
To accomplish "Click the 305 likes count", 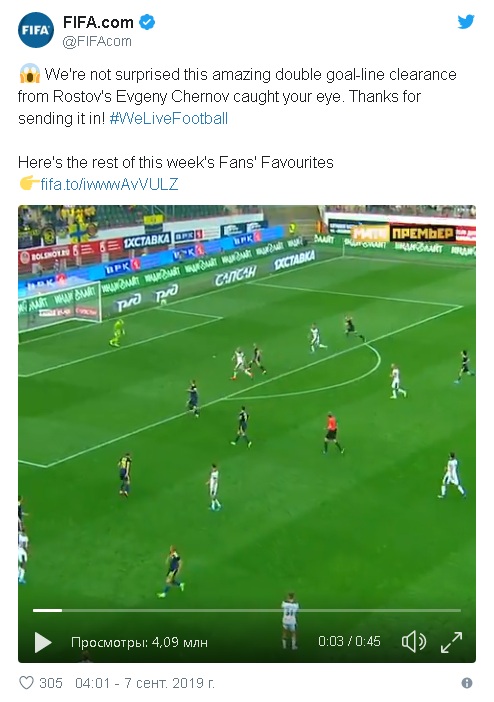I will tap(51, 683).
